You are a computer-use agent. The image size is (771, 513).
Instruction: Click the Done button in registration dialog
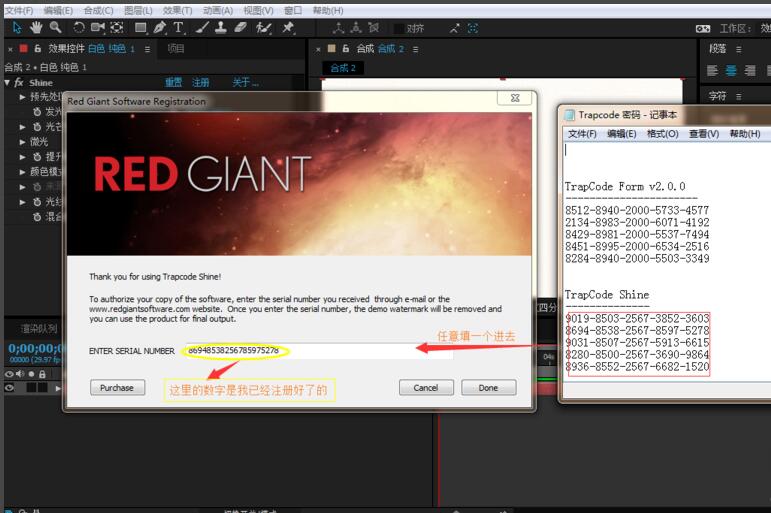click(x=488, y=387)
